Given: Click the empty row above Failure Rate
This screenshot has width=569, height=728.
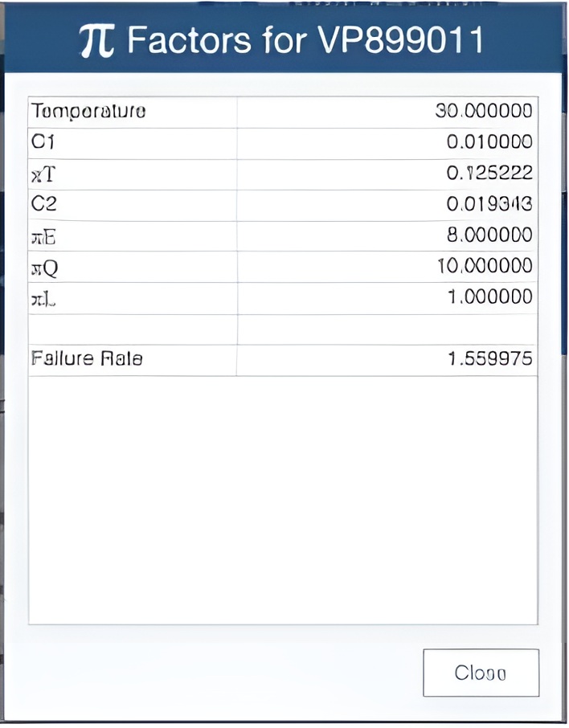Looking at the screenshot, I should click(283, 329).
